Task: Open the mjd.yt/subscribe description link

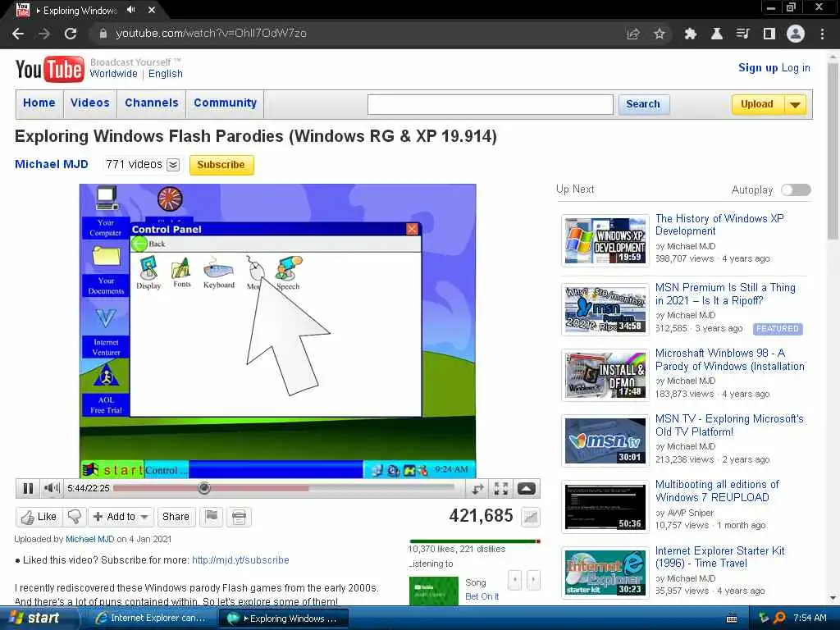Action: coord(240,560)
